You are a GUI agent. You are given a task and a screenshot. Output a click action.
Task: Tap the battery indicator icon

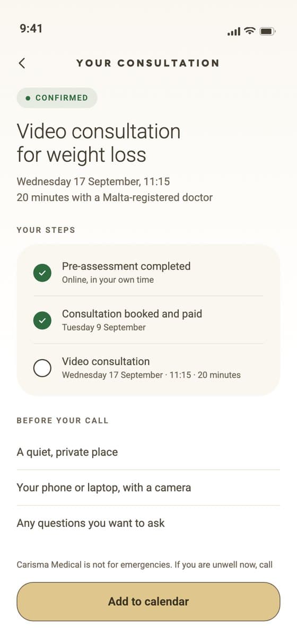click(267, 32)
